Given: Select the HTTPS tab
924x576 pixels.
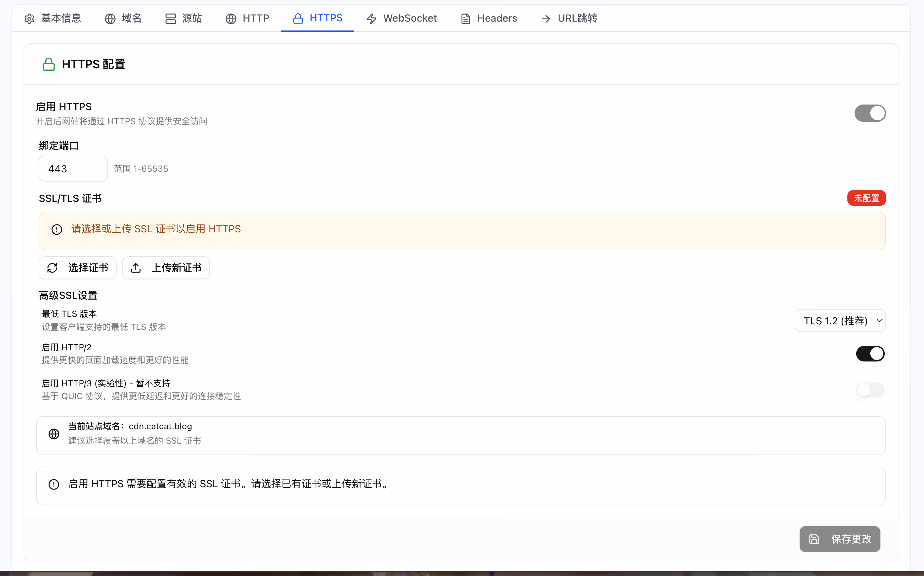Looking at the screenshot, I should [x=318, y=18].
